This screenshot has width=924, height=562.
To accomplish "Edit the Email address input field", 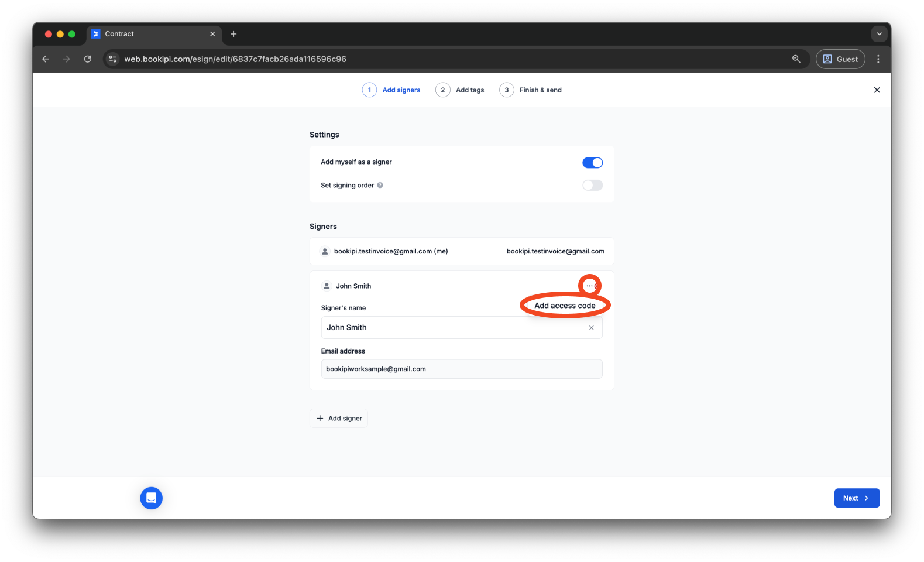I will coord(461,369).
